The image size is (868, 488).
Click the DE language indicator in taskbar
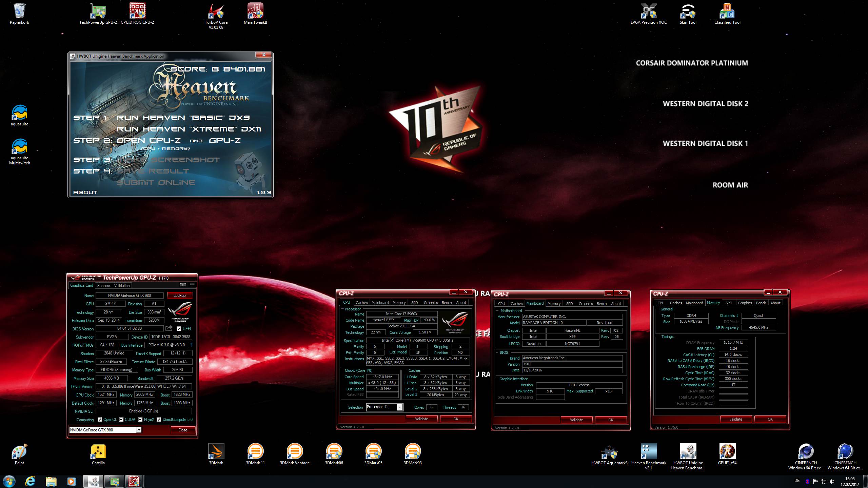(x=797, y=481)
